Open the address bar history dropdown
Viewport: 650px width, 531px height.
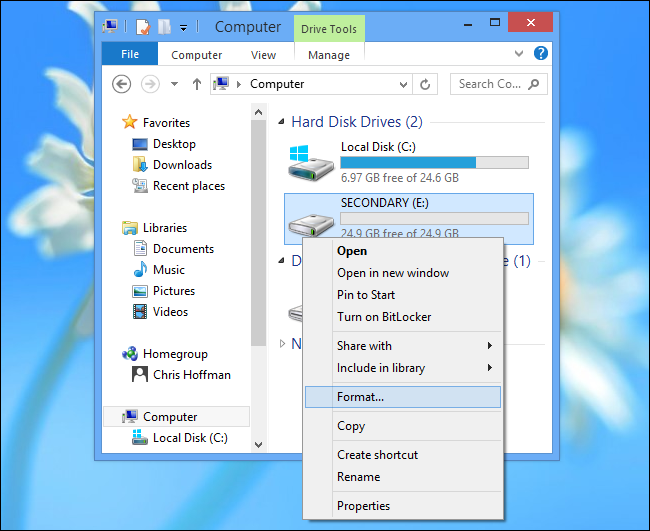coord(403,85)
